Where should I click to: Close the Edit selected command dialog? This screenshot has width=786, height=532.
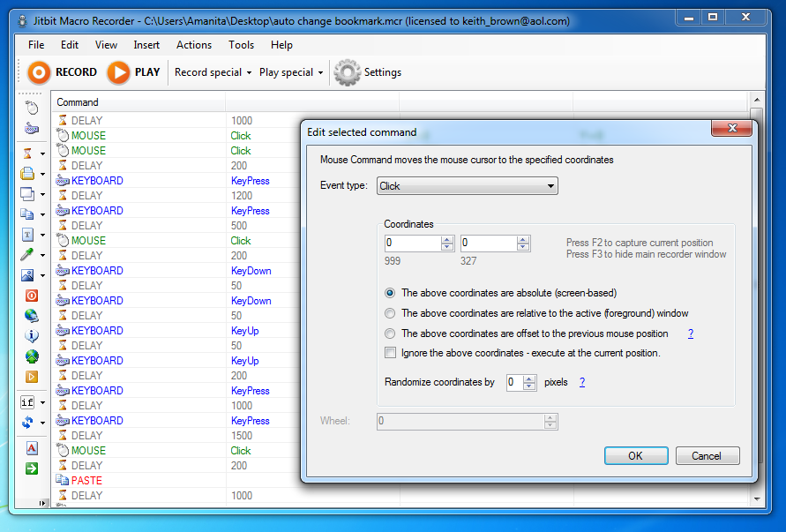[x=732, y=128]
